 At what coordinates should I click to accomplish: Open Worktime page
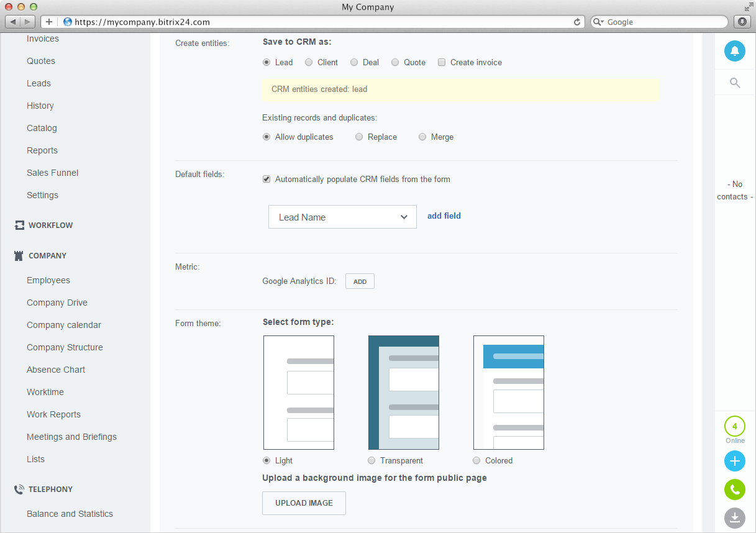click(45, 392)
